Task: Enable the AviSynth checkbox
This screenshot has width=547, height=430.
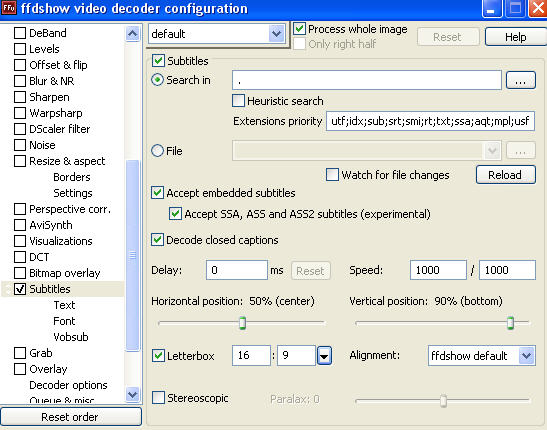Action: (20, 225)
